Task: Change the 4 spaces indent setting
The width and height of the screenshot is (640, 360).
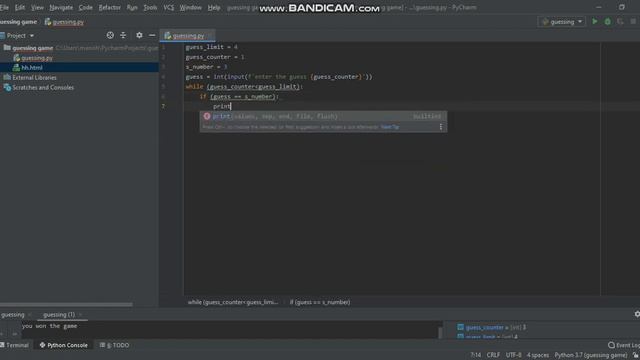Action: click(x=538, y=355)
